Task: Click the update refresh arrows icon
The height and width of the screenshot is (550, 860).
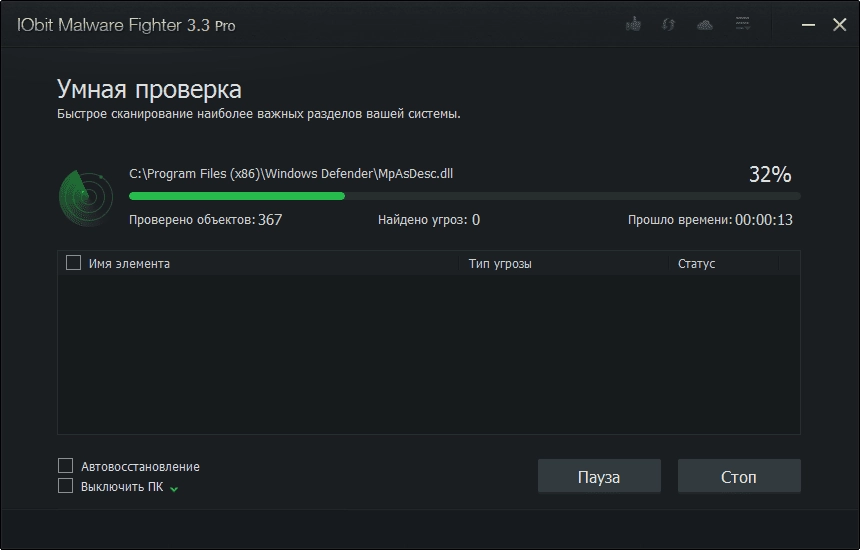Action: click(668, 24)
